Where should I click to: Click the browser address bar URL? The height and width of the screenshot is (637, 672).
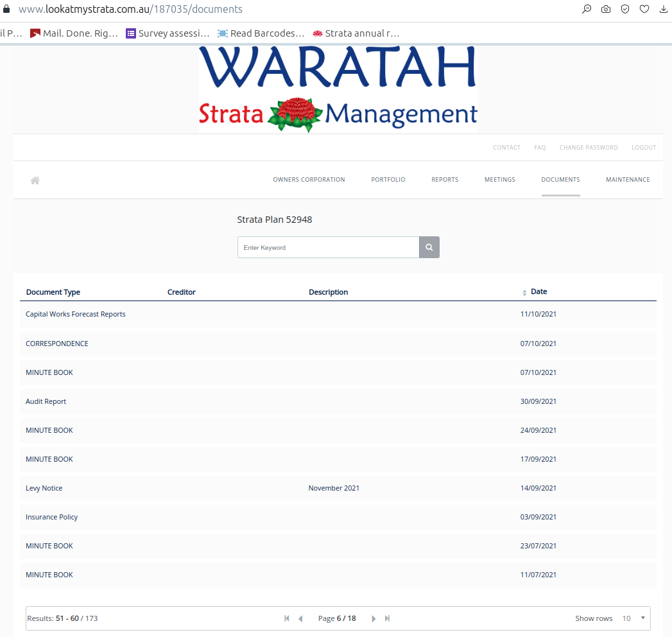point(130,9)
